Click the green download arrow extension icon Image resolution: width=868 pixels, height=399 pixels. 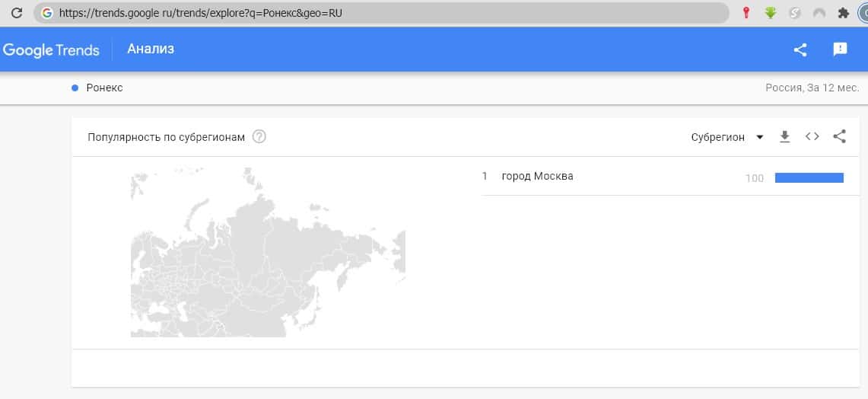pos(771,13)
